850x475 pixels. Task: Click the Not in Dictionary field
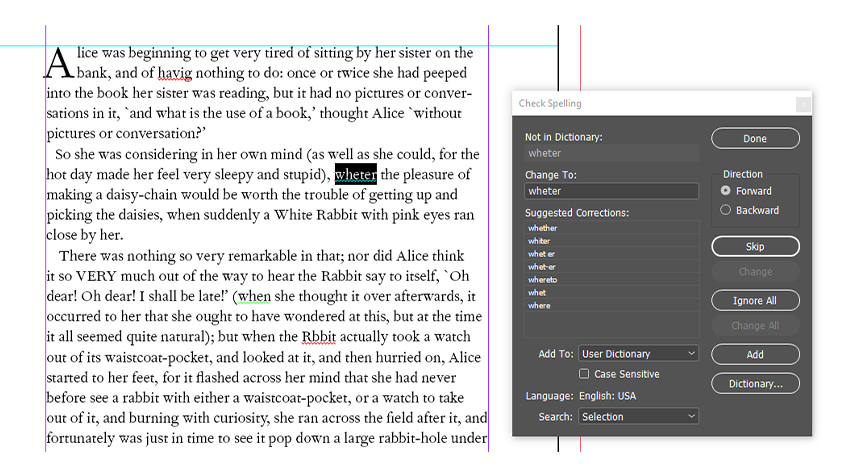click(611, 153)
